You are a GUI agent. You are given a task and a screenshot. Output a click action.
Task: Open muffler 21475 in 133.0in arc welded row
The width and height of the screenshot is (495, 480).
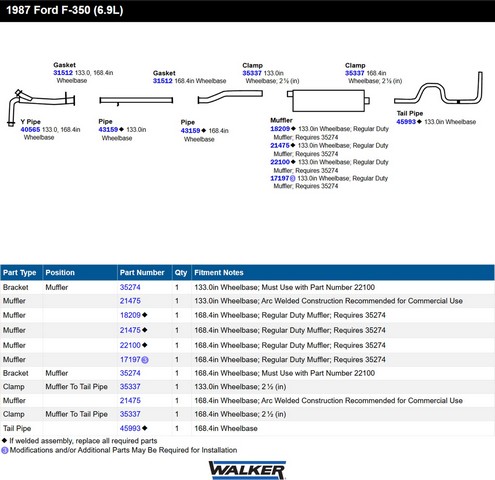130,301
